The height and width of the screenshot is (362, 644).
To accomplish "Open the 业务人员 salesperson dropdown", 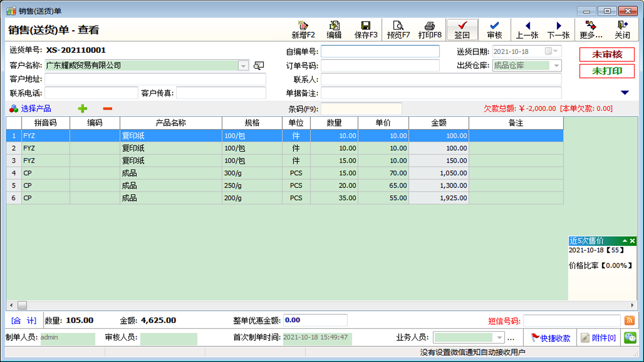I will click(x=498, y=337).
